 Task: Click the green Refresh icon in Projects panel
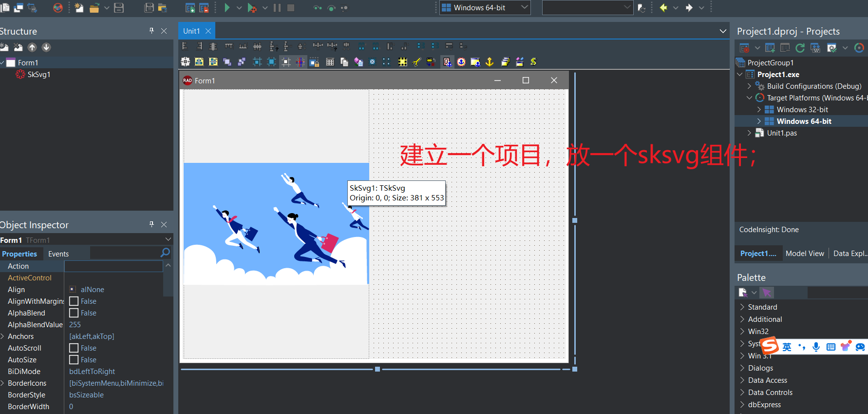click(800, 48)
